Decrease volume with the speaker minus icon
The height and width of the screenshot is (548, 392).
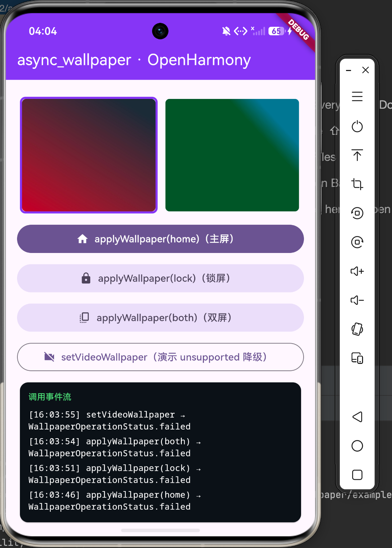pos(357,300)
